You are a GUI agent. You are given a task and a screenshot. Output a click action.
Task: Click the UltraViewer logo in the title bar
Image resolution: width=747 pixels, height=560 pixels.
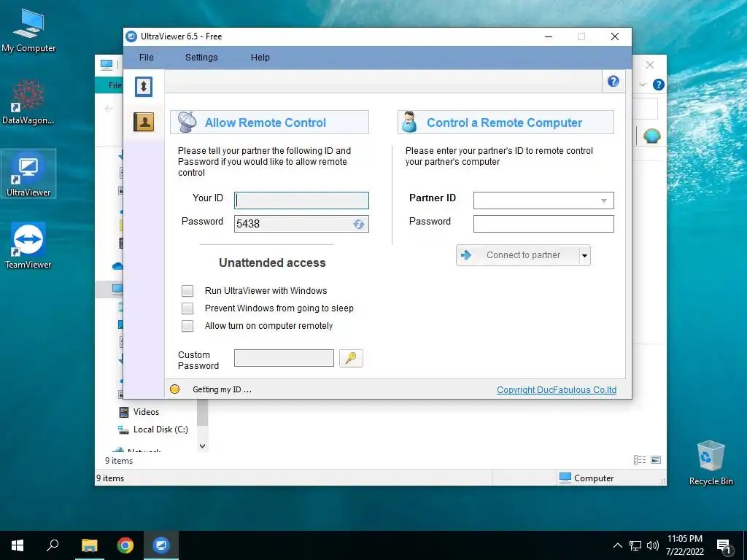[x=131, y=36]
